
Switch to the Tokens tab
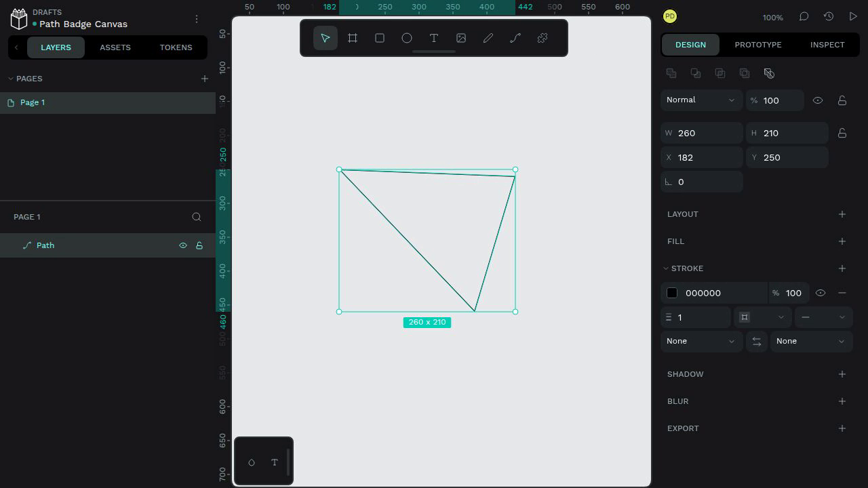(176, 47)
